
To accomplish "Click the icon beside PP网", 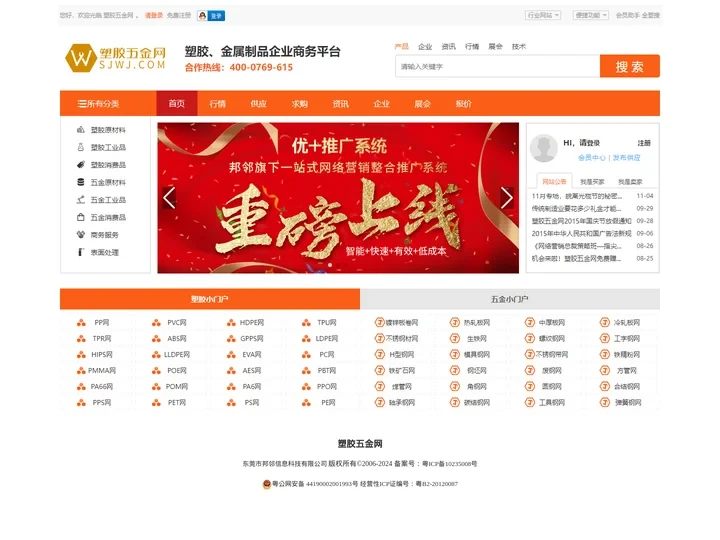I will tap(81, 323).
